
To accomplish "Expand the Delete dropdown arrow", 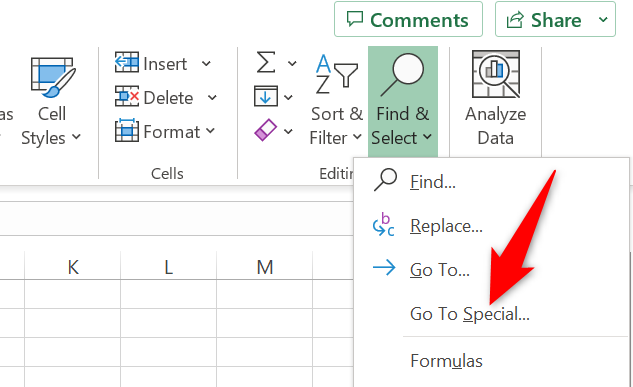I will [x=212, y=97].
